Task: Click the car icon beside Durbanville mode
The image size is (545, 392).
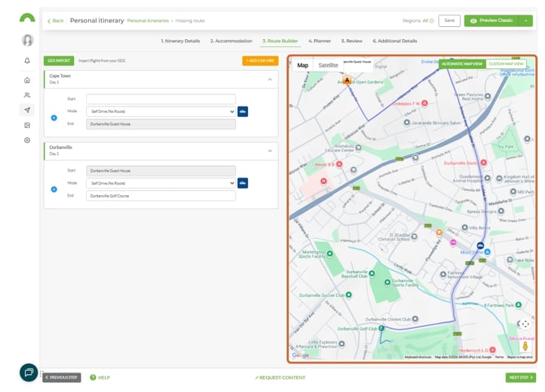Action: (x=242, y=183)
